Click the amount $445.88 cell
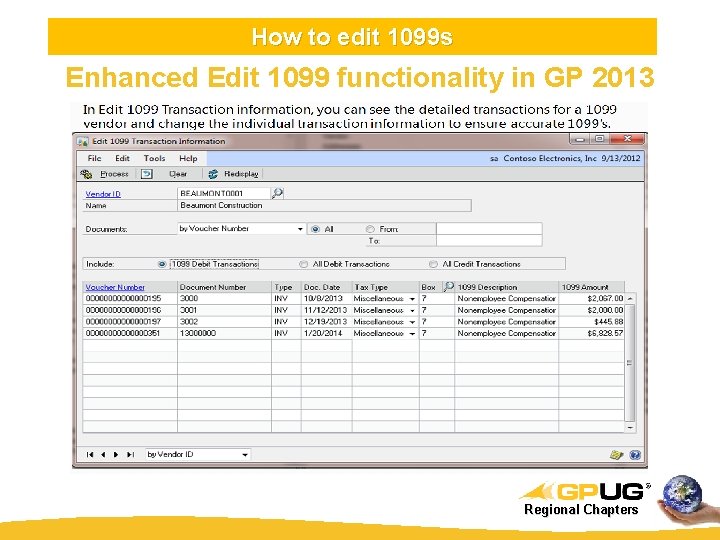Screen dimensions: 720x540 pos(591,322)
